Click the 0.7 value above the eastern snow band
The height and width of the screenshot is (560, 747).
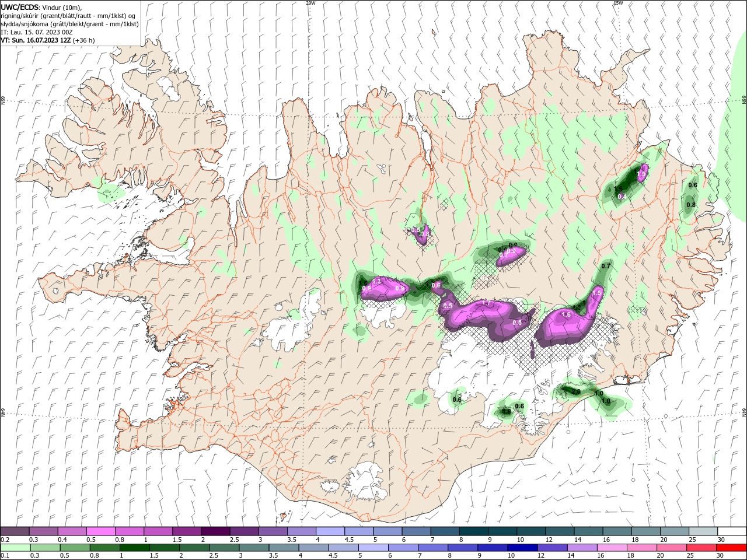(x=606, y=266)
